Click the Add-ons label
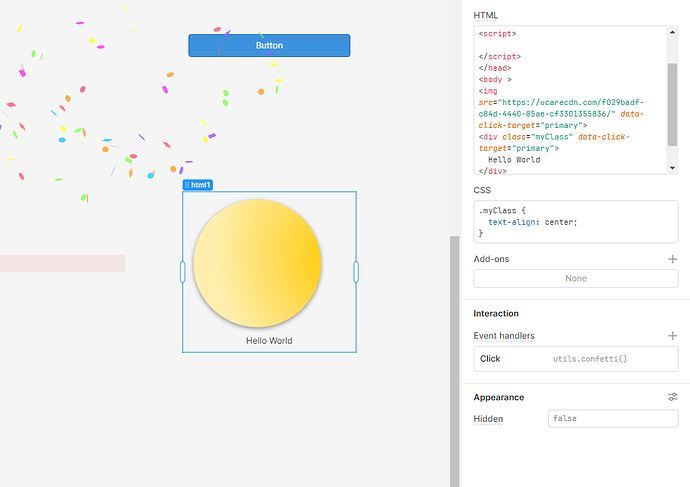The image size is (690, 487). coord(491,259)
